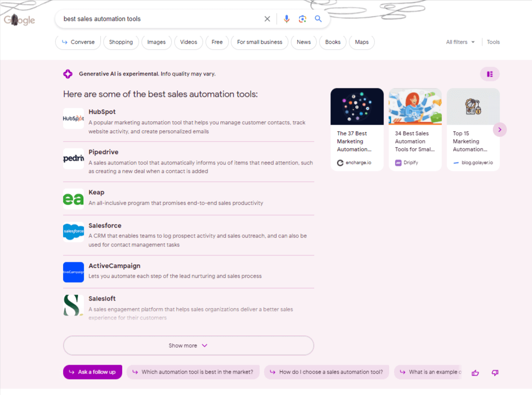Image resolution: width=532 pixels, height=395 pixels.
Task: Open the Pipedrive result heading
Action: tap(104, 152)
